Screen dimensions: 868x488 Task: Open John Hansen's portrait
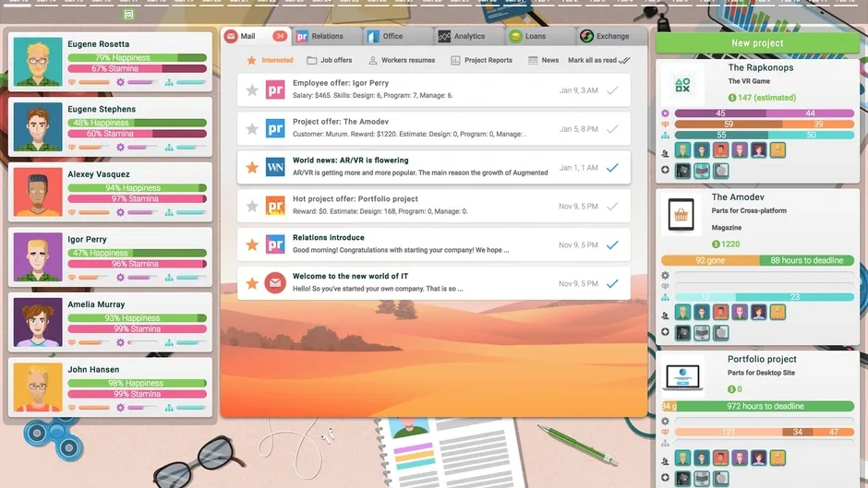[38, 387]
